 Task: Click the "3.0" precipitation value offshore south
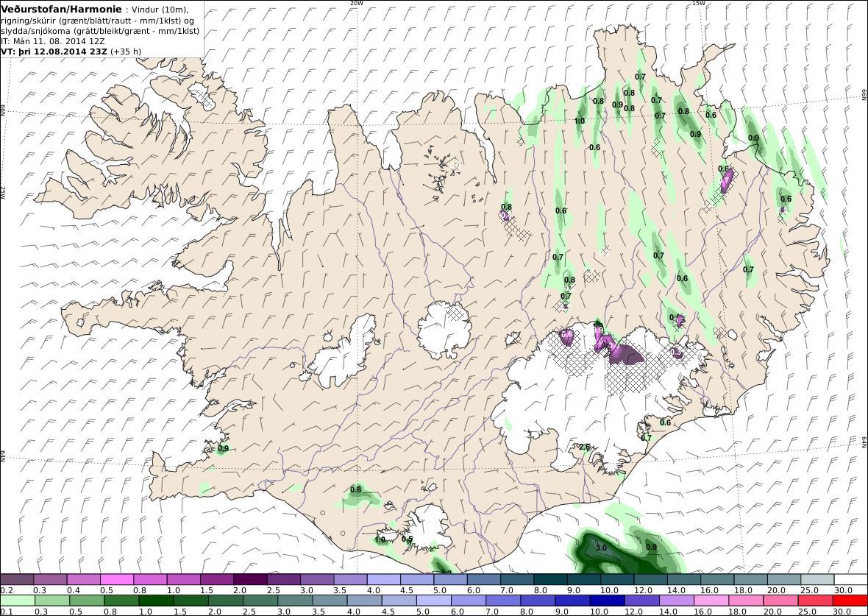601,548
